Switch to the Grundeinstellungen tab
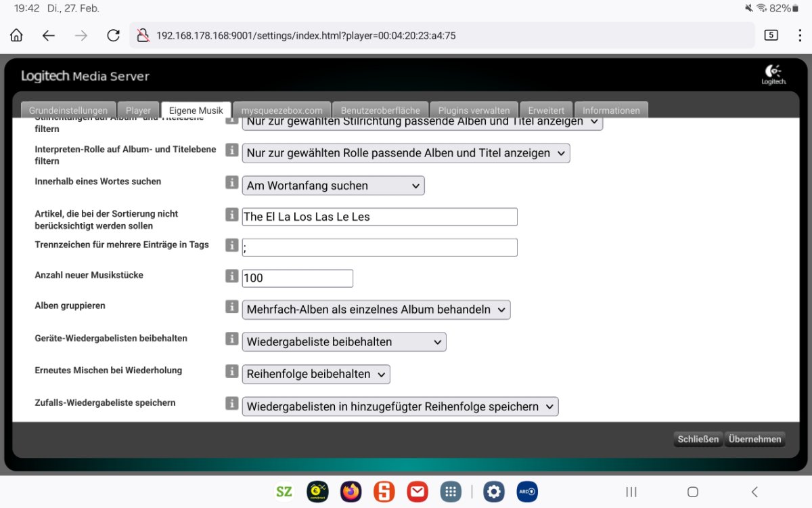812x508 pixels. coord(68,110)
